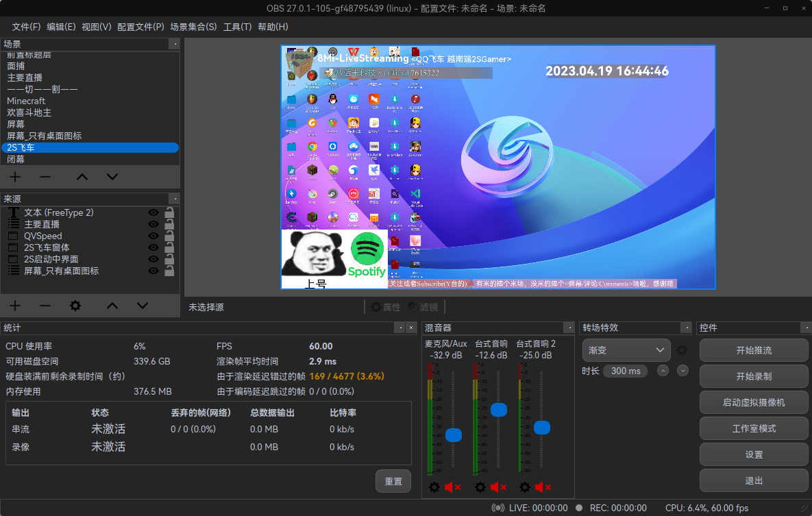
Task: Adjust the 台式音响 volume slider handle
Action: pos(499,410)
